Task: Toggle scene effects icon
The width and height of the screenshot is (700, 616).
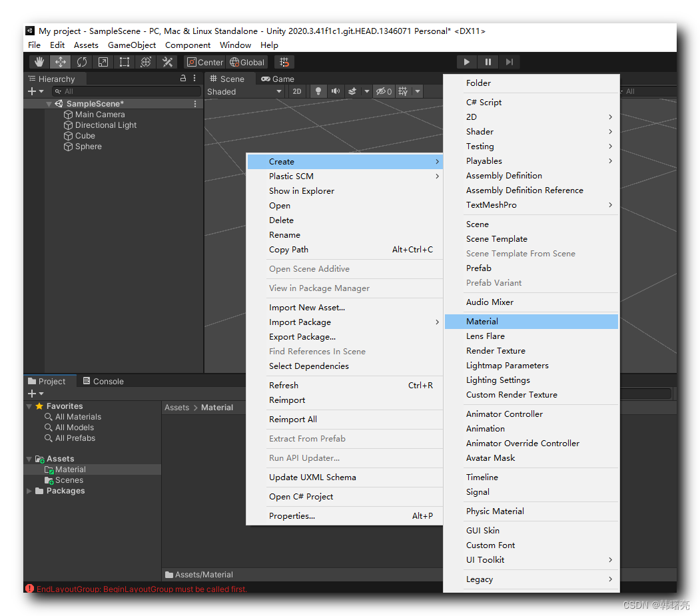Action: click(352, 91)
